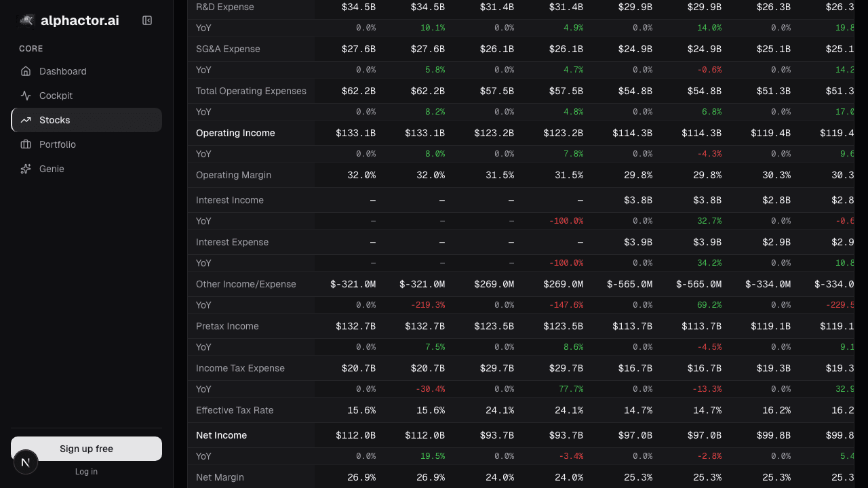Select the R&D Expense row label
The image size is (868, 488).
tap(225, 7)
